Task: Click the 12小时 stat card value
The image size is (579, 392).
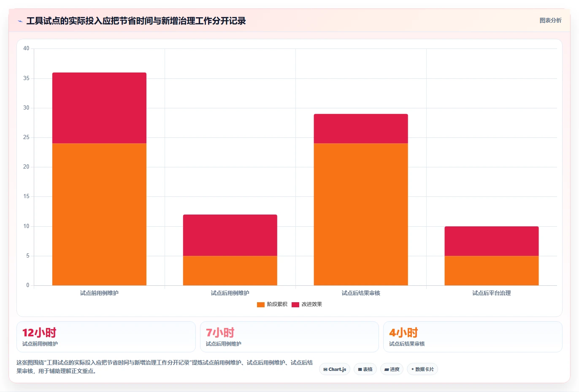Action: click(x=39, y=333)
